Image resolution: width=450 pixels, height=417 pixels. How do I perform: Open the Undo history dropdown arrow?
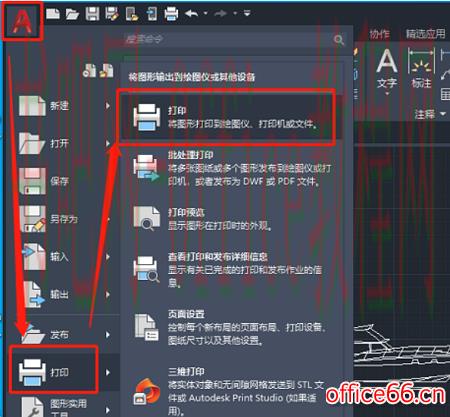click(205, 14)
